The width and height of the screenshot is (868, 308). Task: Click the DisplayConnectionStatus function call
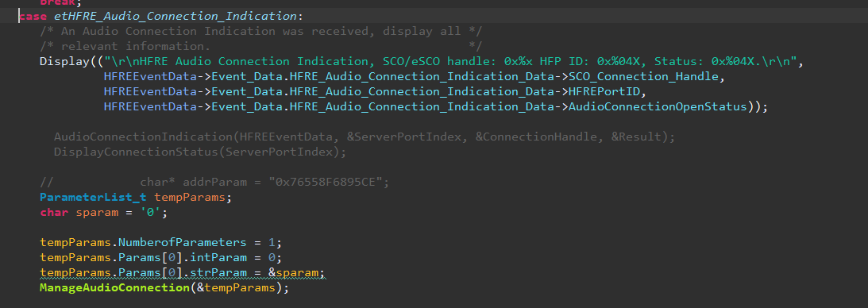pyautogui.click(x=136, y=152)
